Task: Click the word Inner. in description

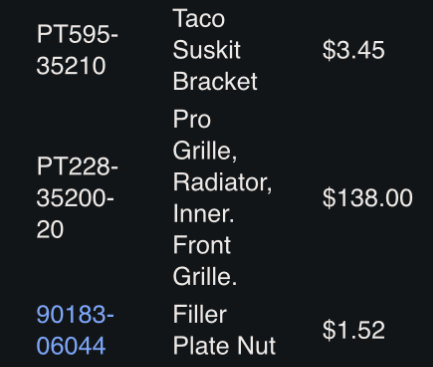Action: click(203, 213)
